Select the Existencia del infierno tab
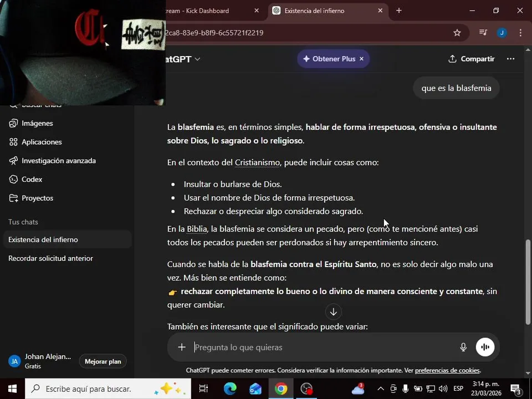The image size is (532, 399). click(x=328, y=11)
